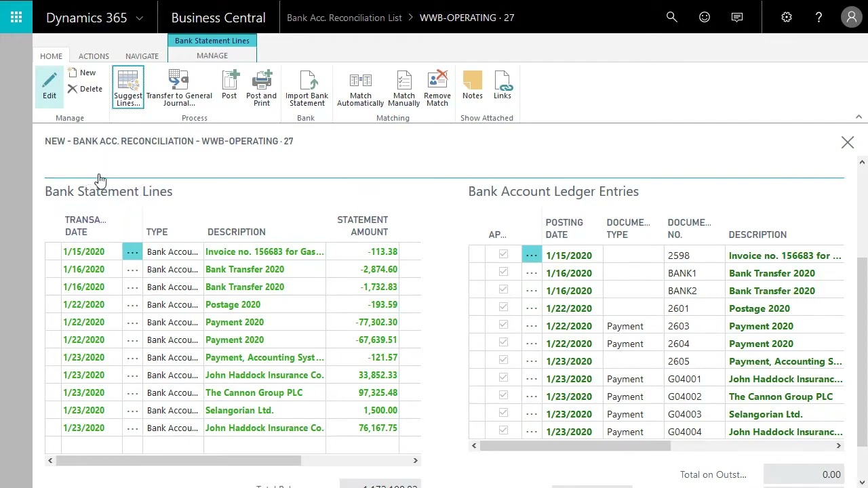Click Remove Match icon
The width and height of the screenshot is (868, 488).
437,80
